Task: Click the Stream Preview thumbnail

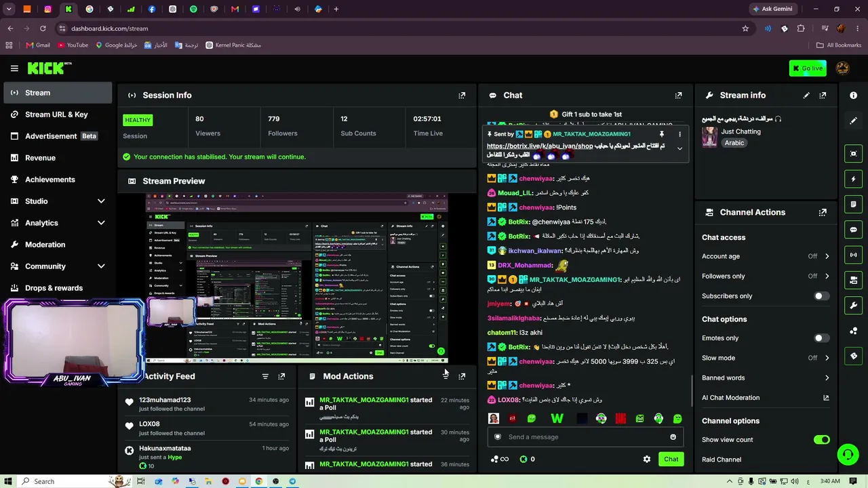Action: [296, 278]
